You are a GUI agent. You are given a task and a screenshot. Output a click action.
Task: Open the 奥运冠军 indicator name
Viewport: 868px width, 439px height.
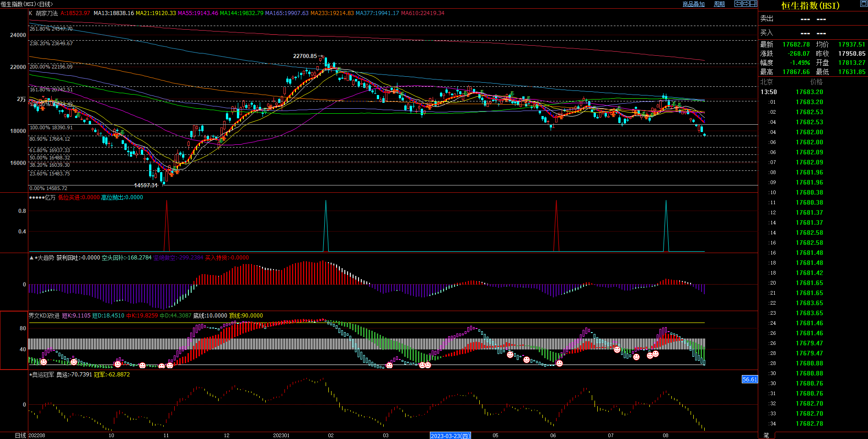point(43,375)
